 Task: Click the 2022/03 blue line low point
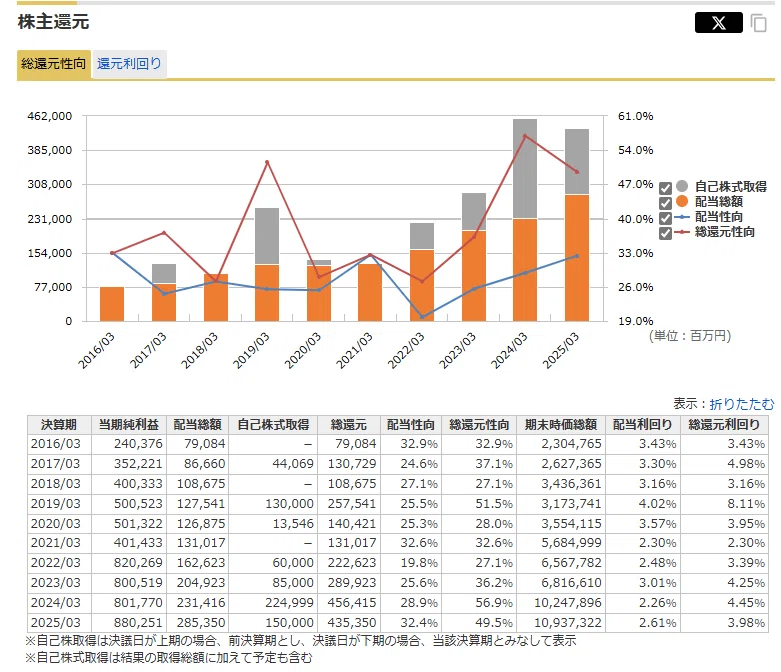click(x=422, y=317)
